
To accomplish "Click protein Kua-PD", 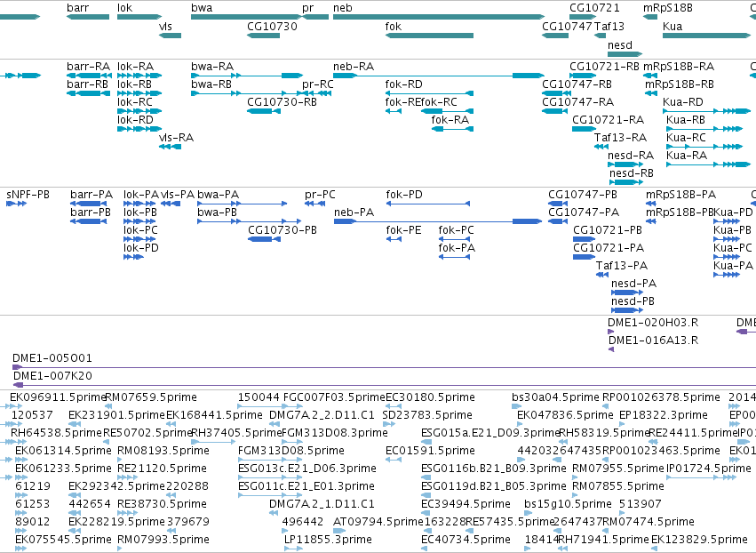I will click(733, 212).
